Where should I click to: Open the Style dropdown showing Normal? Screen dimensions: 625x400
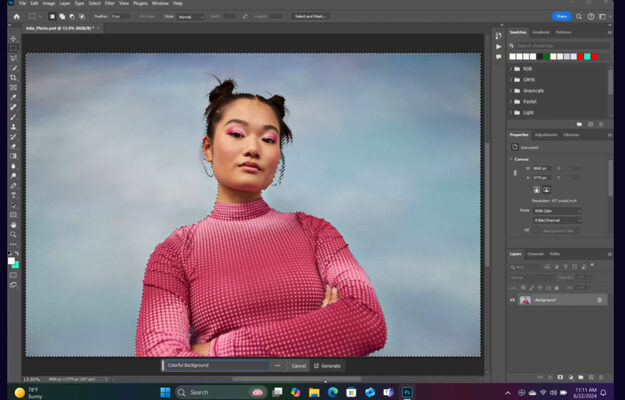coord(191,17)
